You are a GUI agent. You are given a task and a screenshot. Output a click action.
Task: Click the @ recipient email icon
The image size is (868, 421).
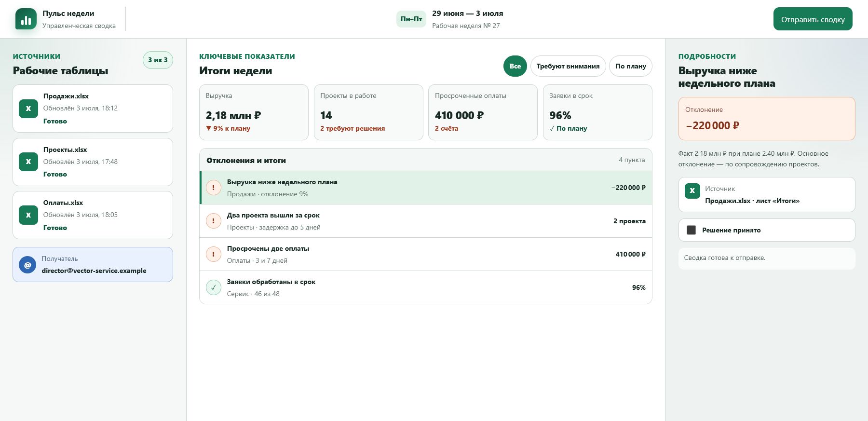(27, 265)
